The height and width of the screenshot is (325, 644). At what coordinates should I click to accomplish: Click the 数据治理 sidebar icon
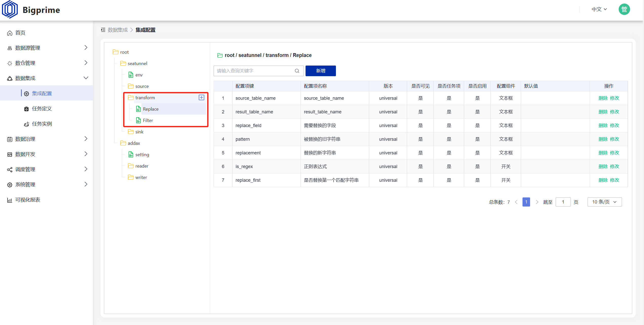[10, 139]
